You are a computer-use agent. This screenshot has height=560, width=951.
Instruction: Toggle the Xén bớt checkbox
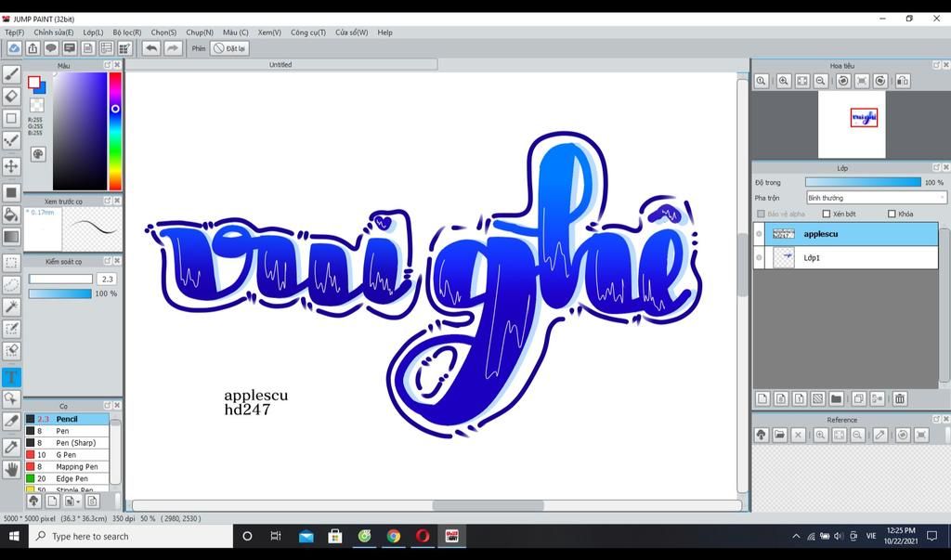(826, 214)
